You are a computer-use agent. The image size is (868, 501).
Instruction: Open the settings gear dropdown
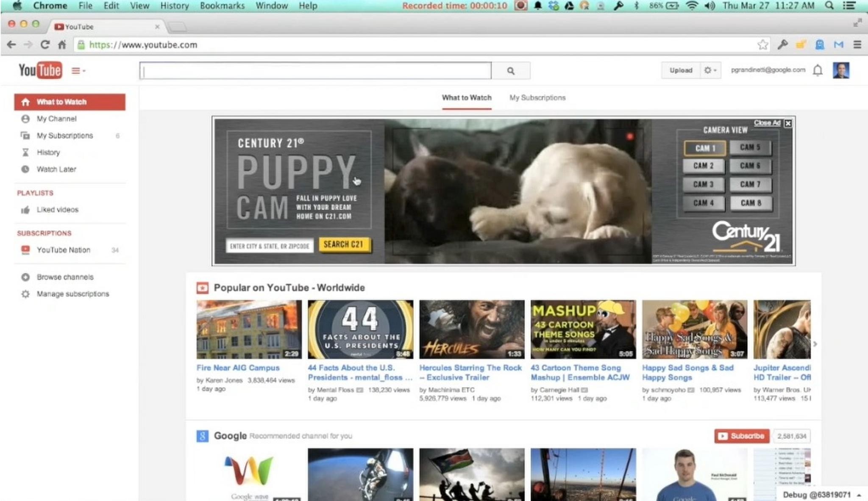coord(710,70)
